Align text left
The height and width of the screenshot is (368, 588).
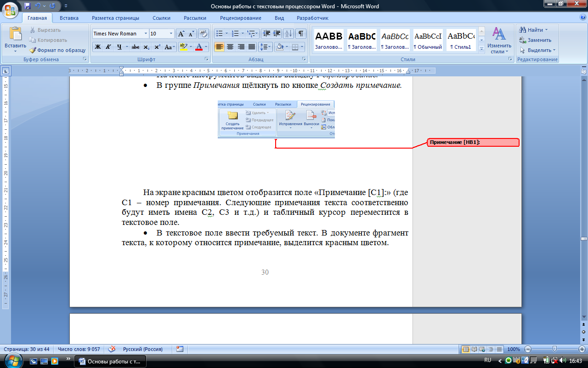click(x=219, y=47)
